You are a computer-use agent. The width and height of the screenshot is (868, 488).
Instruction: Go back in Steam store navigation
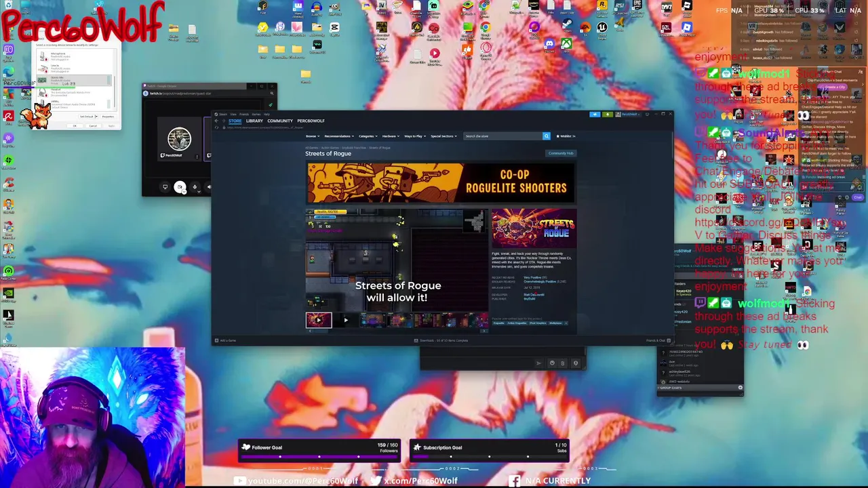[216, 121]
